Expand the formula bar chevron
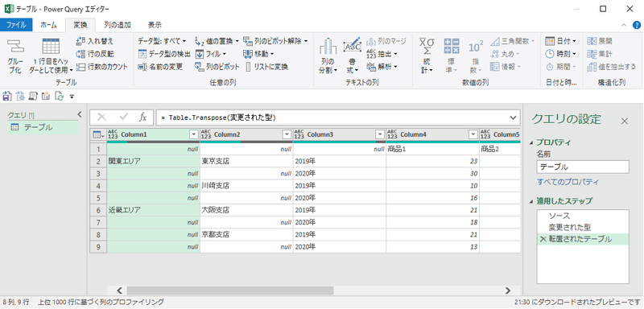 (513, 117)
